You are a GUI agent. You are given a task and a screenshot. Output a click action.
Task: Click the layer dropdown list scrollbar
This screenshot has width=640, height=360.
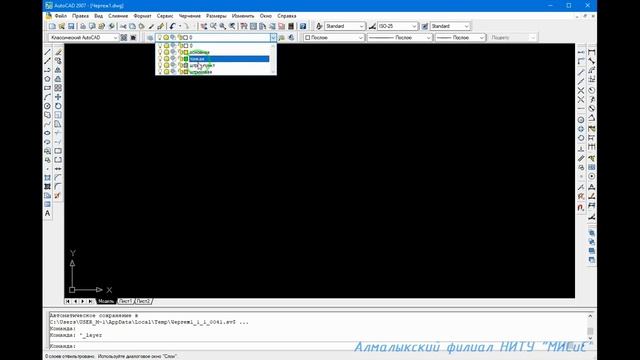tap(273, 59)
